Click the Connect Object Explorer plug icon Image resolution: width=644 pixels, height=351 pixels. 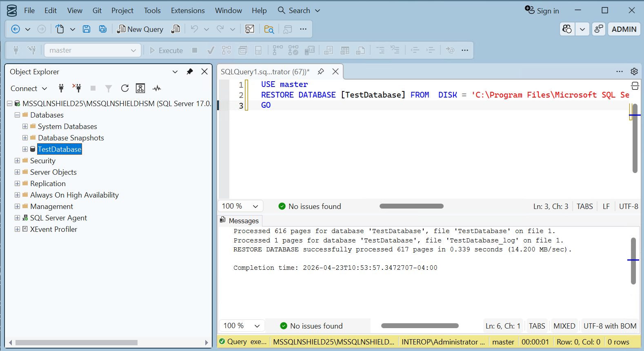tap(61, 88)
